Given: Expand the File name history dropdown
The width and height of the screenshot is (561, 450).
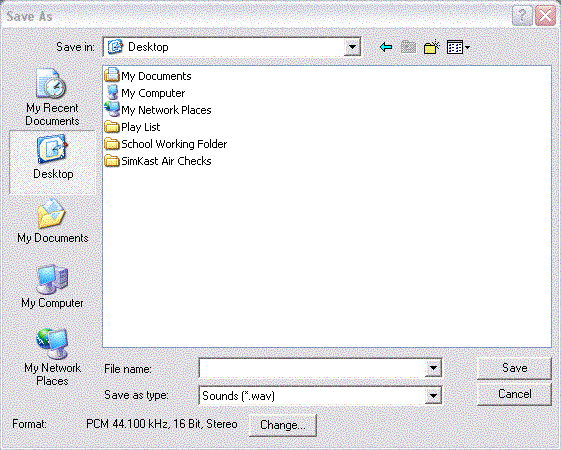Looking at the screenshot, I should [x=433, y=368].
